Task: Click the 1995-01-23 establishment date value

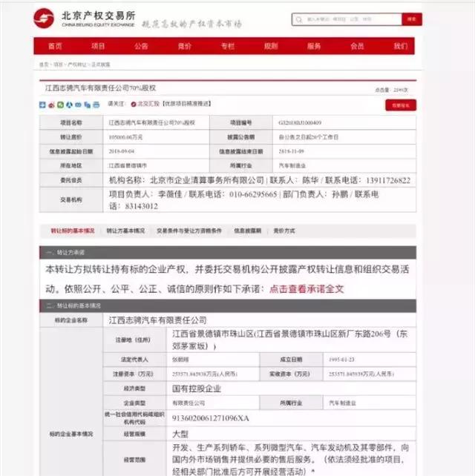Action: tap(341, 360)
